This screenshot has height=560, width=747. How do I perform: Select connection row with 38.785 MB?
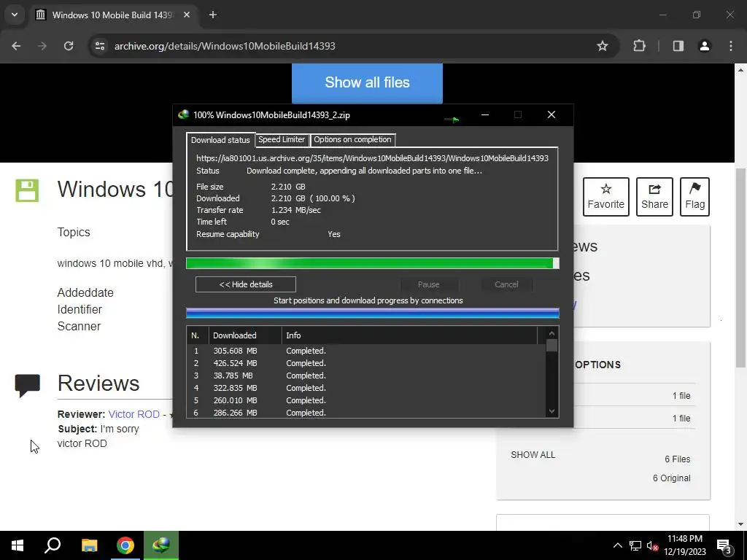point(366,376)
